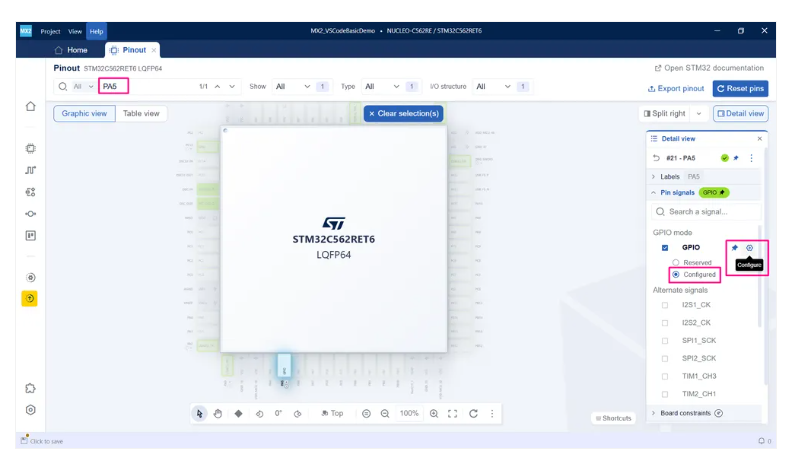Tick the TIM1_CH3 signal checkbox

665,376
